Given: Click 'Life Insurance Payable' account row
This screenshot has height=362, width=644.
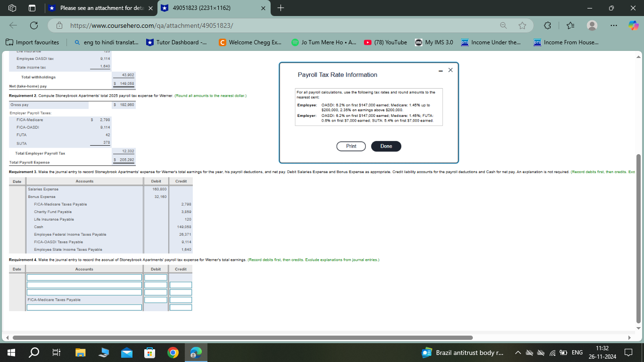Looking at the screenshot, I should 54,219.
